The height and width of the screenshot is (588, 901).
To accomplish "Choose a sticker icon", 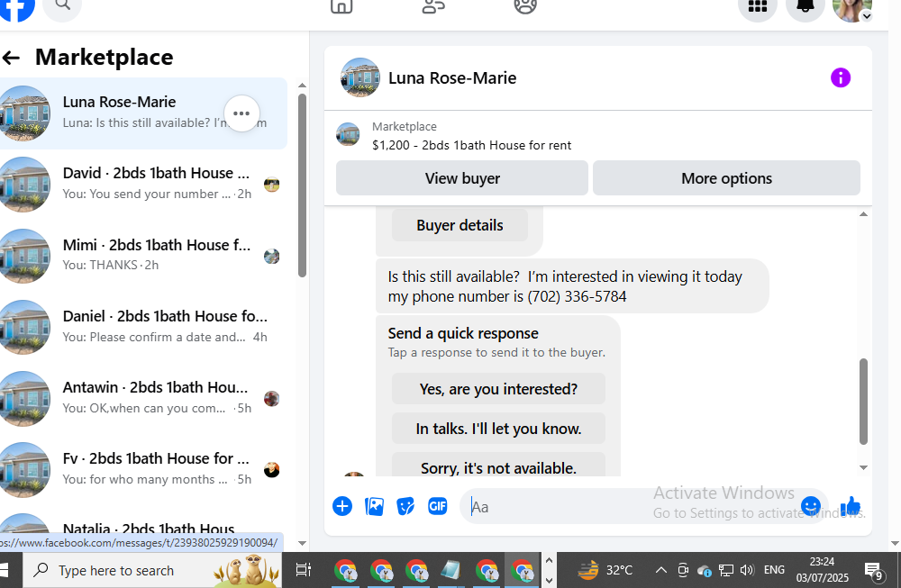I will coord(405,506).
